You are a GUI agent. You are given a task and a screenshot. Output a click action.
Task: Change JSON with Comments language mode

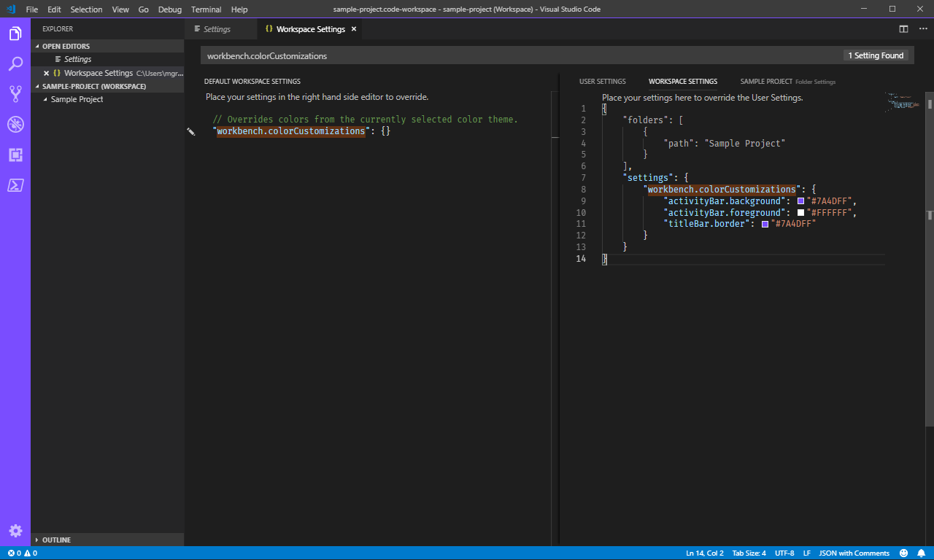click(x=854, y=553)
